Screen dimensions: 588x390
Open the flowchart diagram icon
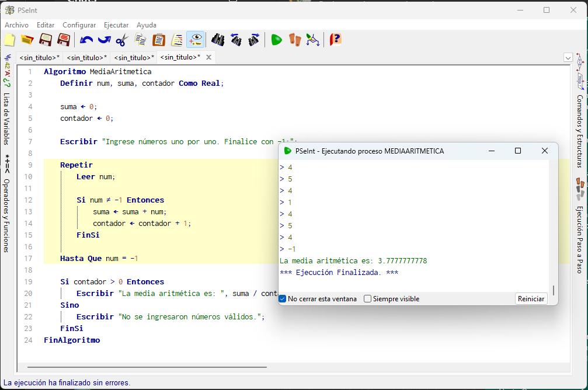click(x=313, y=40)
